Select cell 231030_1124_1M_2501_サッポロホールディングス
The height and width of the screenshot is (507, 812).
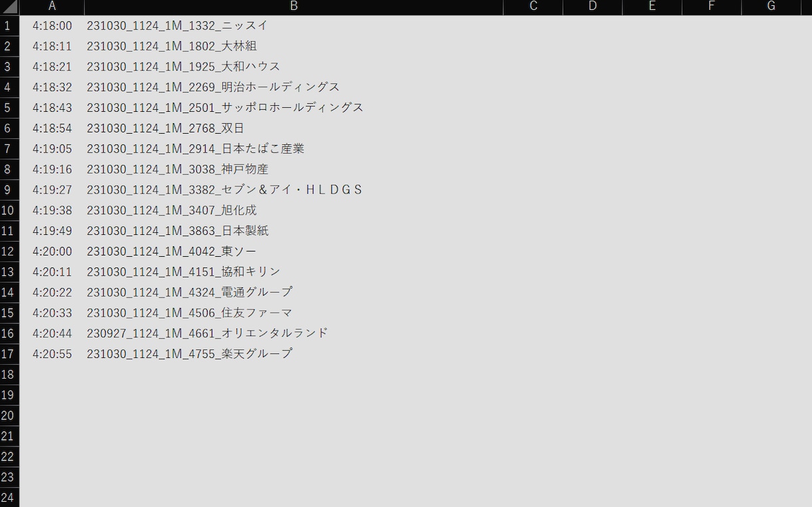click(294, 108)
